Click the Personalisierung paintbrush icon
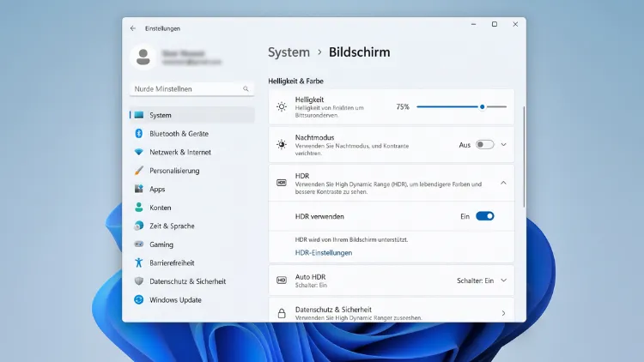 (x=139, y=171)
